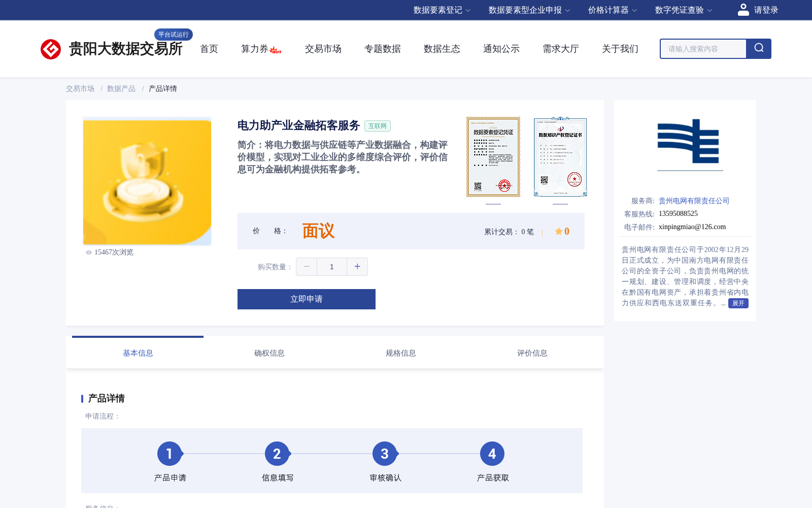Open 交易市场 in main navigation
Viewport: 812px width, 508px height.
(x=323, y=49)
